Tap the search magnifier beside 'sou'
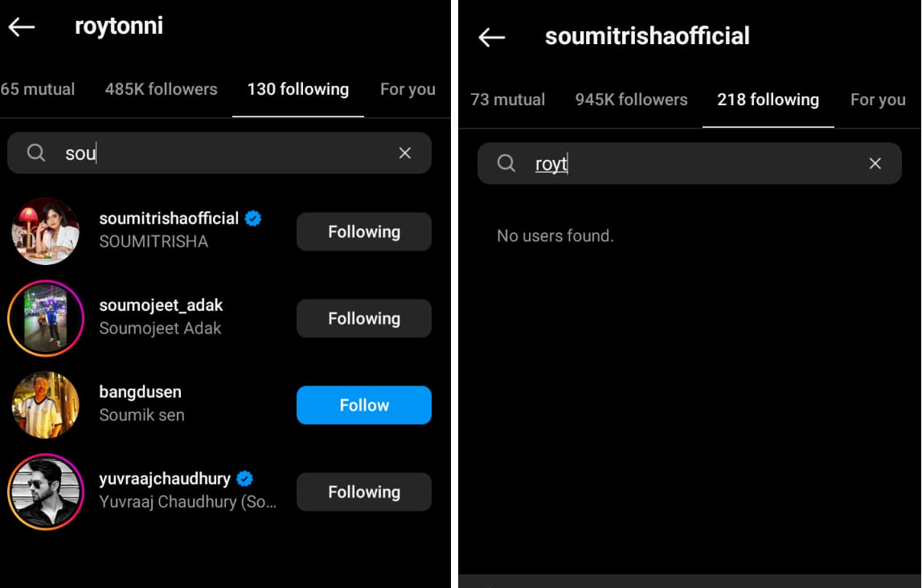The width and height of the screenshot is (922, 588). point(36,153)
